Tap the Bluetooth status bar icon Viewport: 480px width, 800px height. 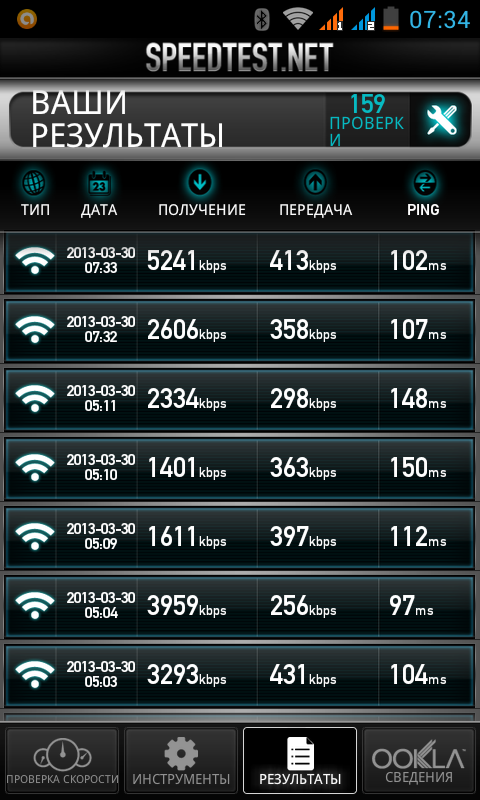point(262,19)
